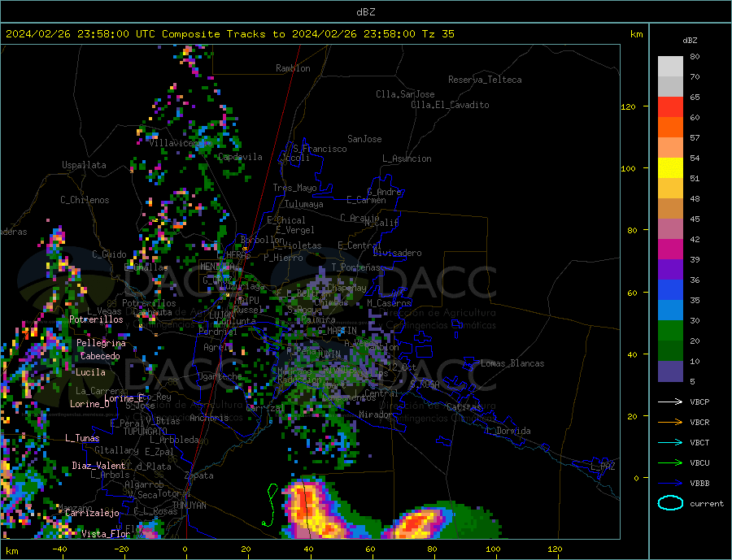Click the TUPUNGATO map label
This screenshot has width=732, height=560.
point(146,432)
